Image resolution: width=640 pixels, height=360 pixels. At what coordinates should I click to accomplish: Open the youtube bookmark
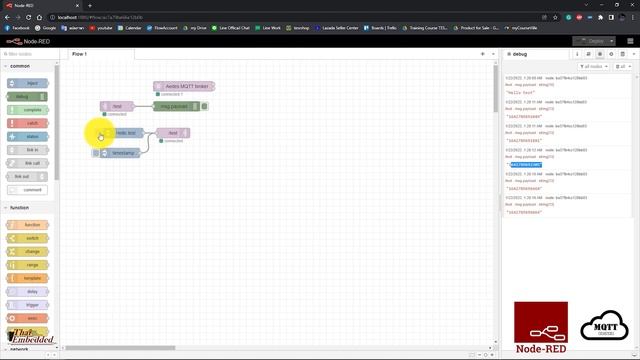101,28
